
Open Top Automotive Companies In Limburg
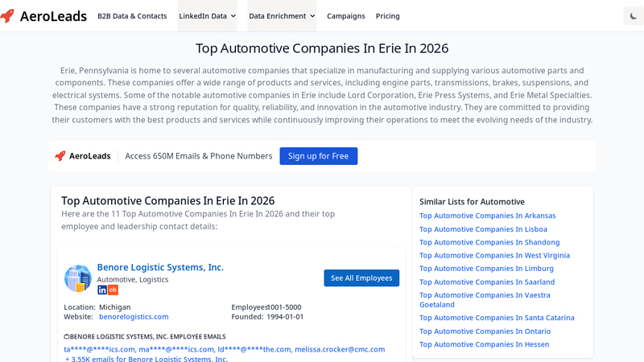[486, 269]
